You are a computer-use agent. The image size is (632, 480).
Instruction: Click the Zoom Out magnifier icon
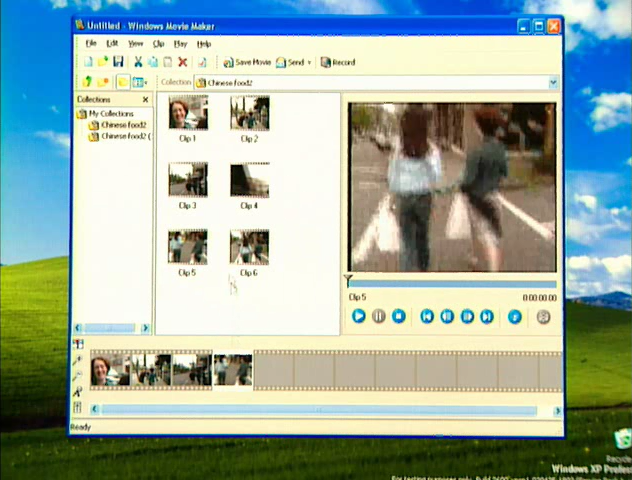pyautogui.click(x=77, y=376)
